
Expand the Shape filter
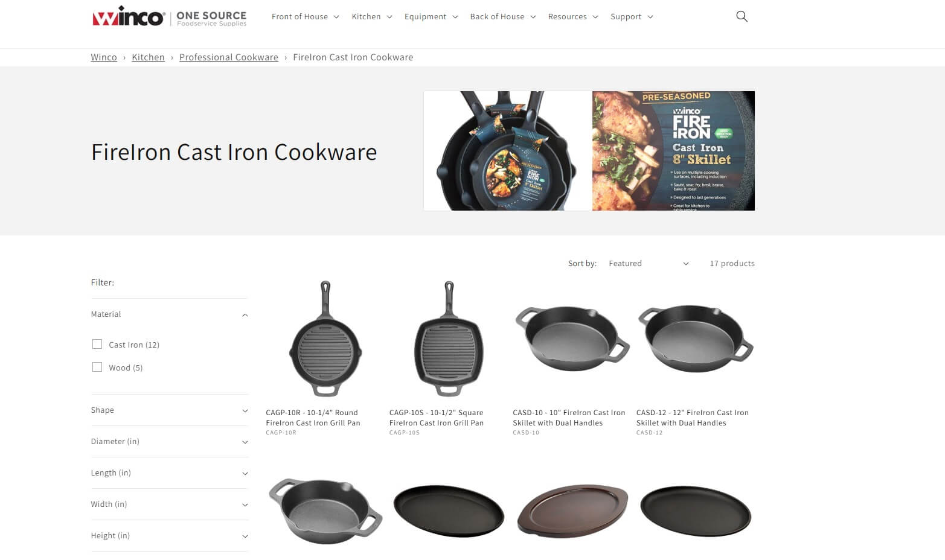169,410
